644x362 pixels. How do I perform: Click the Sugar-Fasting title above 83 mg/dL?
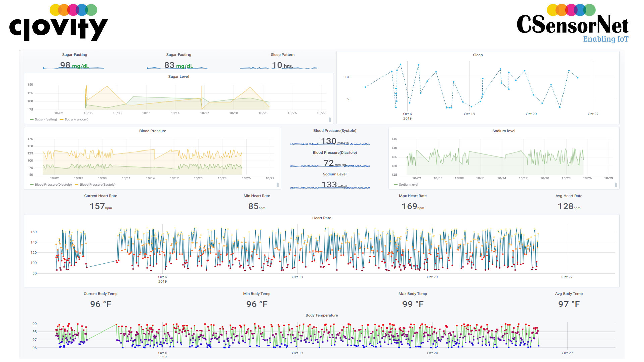tap(178, 55)
